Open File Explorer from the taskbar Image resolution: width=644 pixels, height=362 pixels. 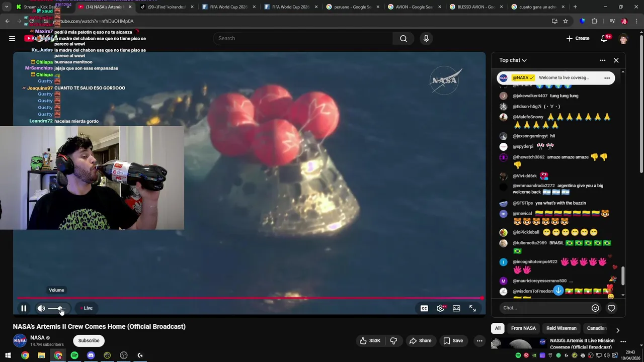pos(41,355)
